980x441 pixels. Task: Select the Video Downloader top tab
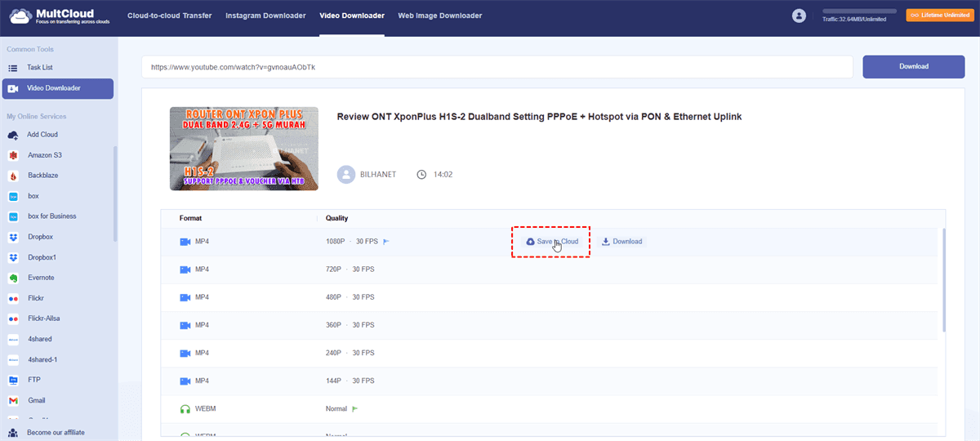[352, 16]
